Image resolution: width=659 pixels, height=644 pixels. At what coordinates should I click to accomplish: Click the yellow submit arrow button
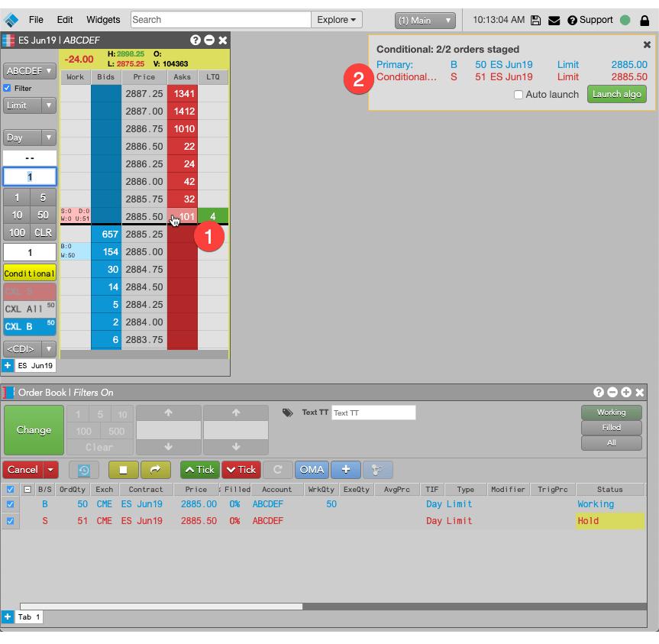[156, 470]
